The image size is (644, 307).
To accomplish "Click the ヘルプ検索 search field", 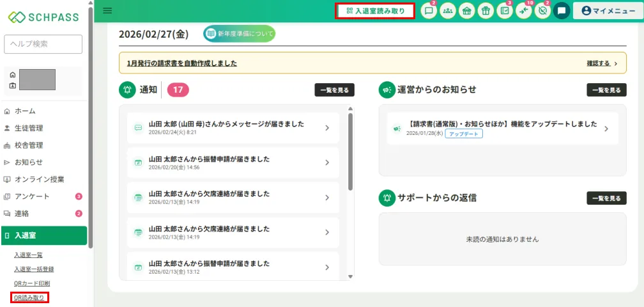I will coord(43,44).
